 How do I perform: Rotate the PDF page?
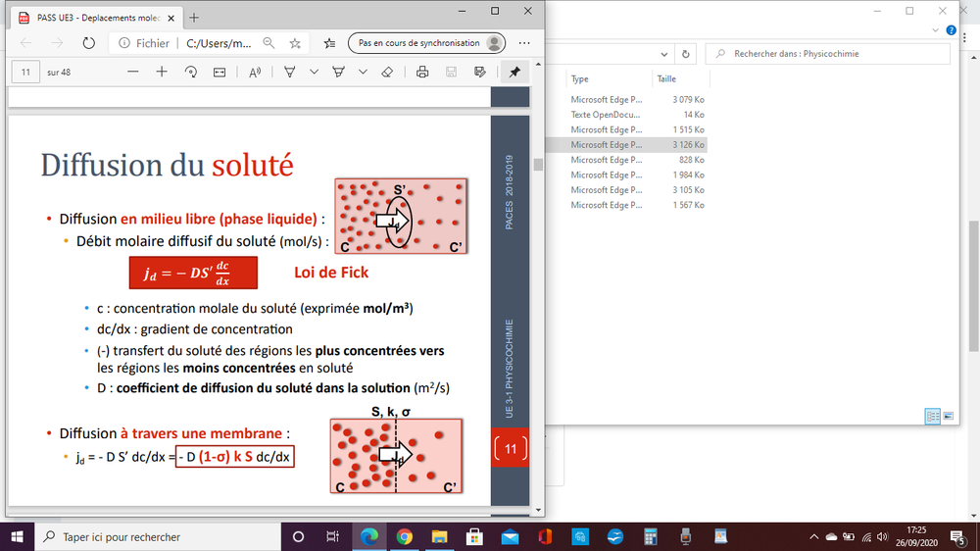191,72
